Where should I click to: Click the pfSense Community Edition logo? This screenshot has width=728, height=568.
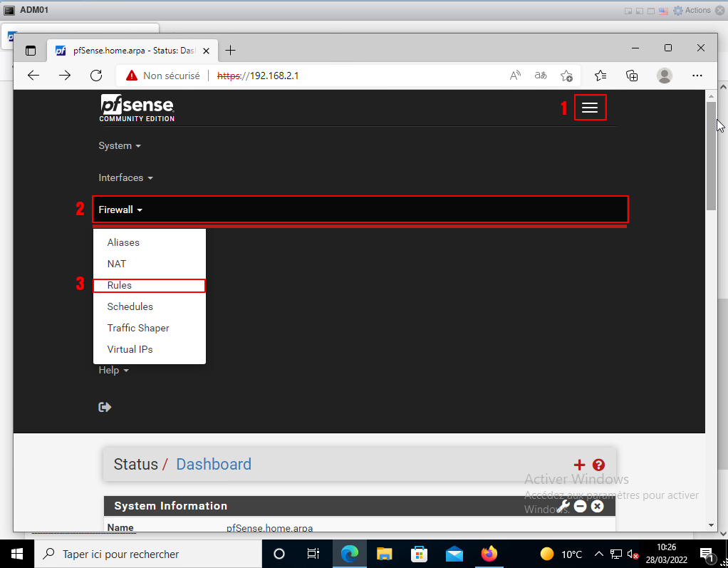coord(137,108)
